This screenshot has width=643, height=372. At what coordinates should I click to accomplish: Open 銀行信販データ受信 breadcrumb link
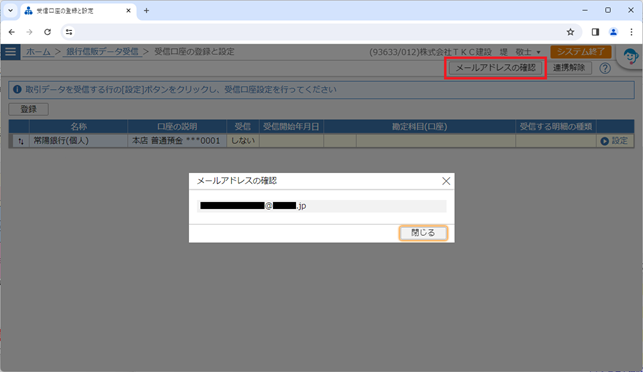pos(102,52)
